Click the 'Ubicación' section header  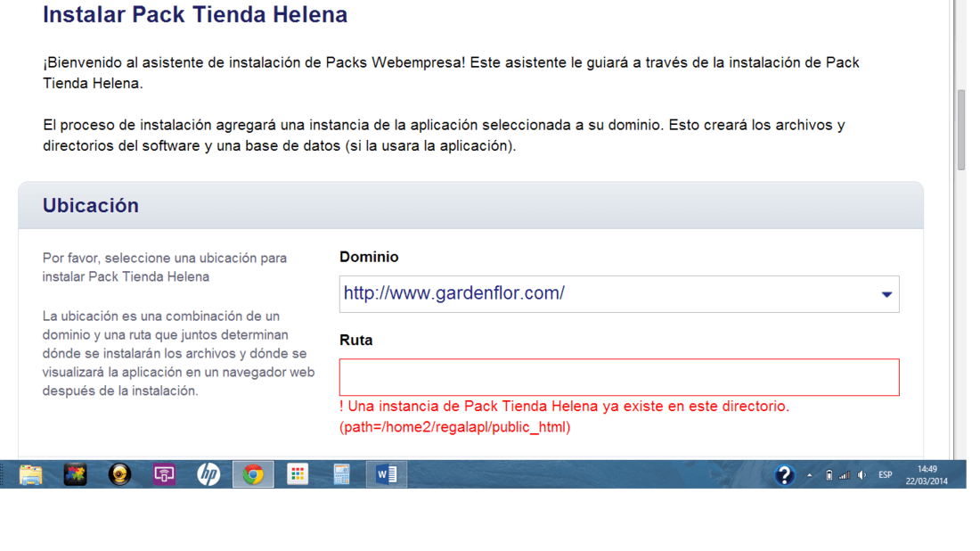pyautogui.click(x=91, y=206)
